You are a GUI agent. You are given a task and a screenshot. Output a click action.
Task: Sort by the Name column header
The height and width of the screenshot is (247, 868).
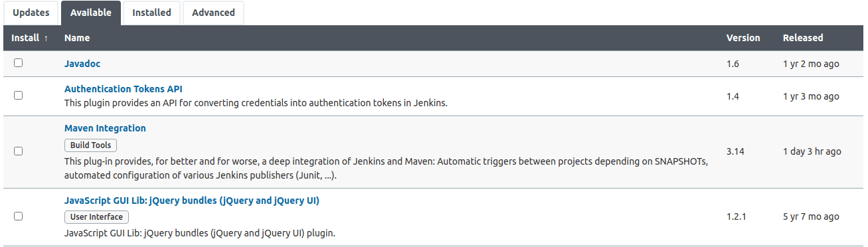[77, 38]
